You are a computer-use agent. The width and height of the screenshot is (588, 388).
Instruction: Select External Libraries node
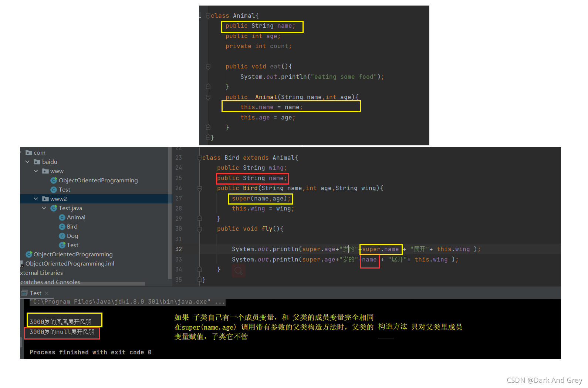(x=41, y=273)
